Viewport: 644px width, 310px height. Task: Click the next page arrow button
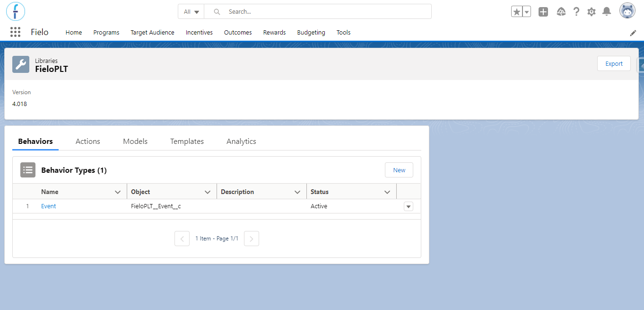pyautogui.click(x=252, y=239)
